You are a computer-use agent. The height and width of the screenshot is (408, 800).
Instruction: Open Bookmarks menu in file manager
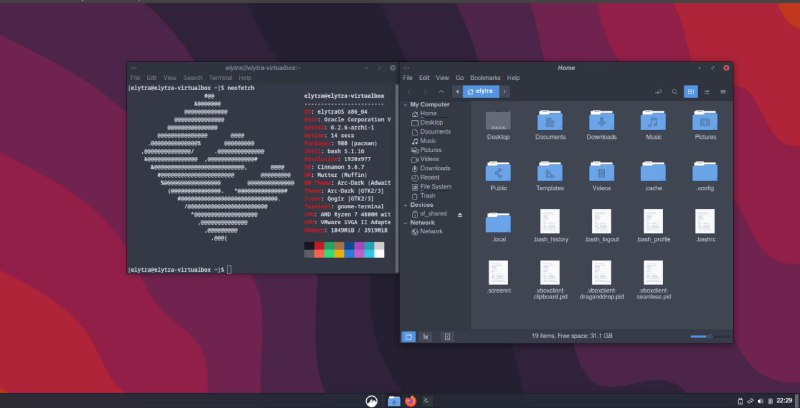(485, 78)
